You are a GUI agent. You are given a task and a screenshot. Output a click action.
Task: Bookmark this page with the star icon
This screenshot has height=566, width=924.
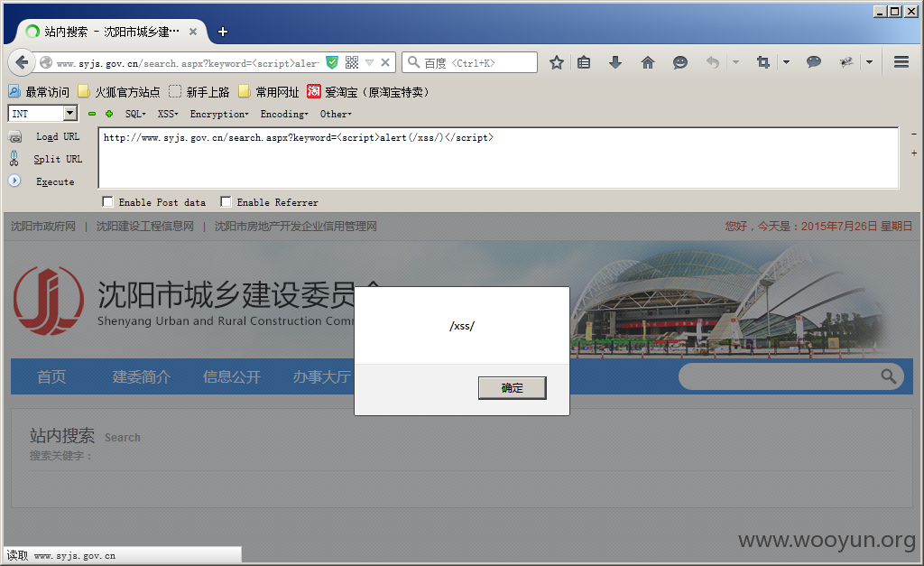(x=556, y=62)
